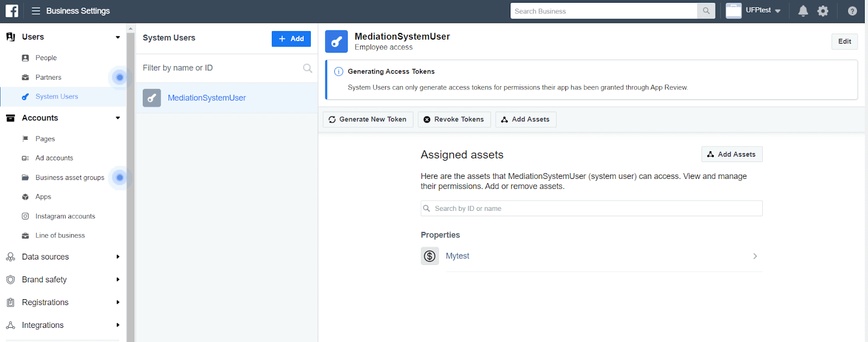The image size is (868, 342).
Task: Edit the MediationSystemUser details
Action: (x=844, y=42)
